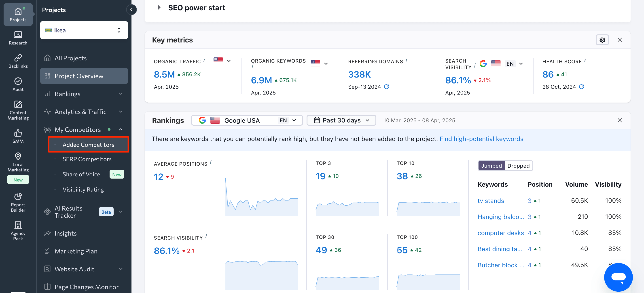The width and height of the screenshot is (644, 293).
Task: Click the Average Positions trend chart
Action: [x=261, y=197]
